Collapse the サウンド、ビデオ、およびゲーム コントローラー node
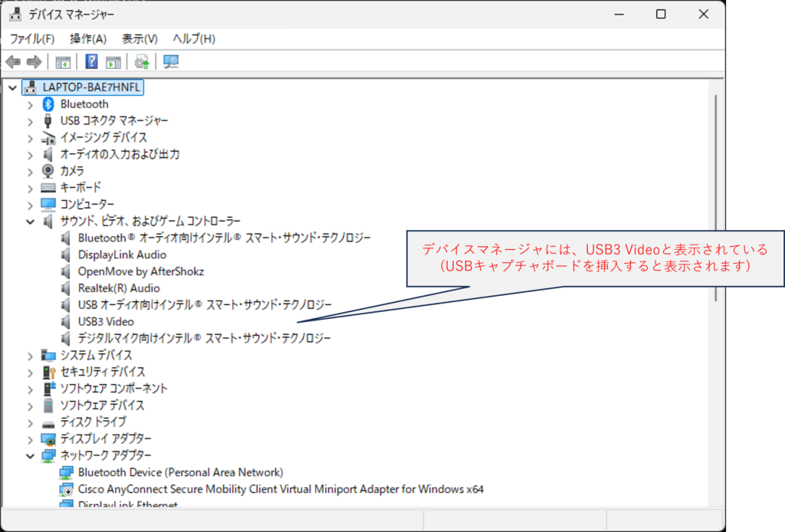 pos(30,222)
